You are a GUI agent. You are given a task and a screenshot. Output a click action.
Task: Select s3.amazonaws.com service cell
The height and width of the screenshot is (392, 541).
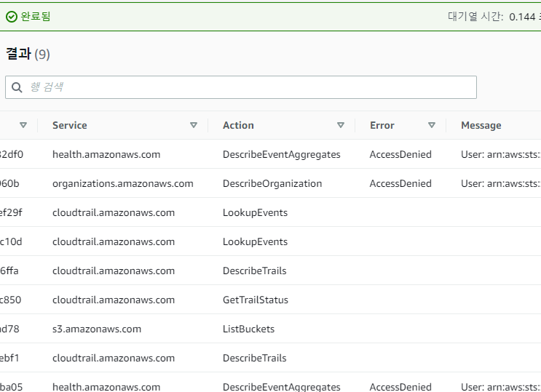tap(97, 329)
